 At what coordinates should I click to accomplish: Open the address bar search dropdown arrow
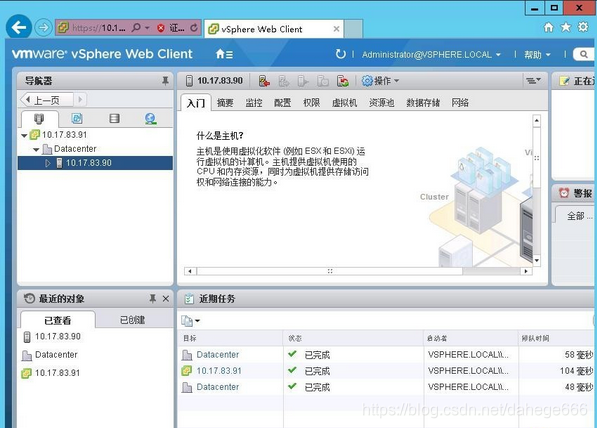[x=147, y=28]
